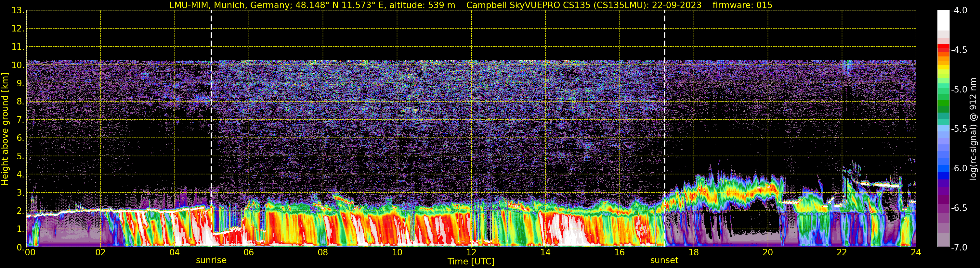Image resolution: width=980 pixels, height=268 pixels.
Task: Click the '7' height axis tick label
Action: click(x=20, y=120)
